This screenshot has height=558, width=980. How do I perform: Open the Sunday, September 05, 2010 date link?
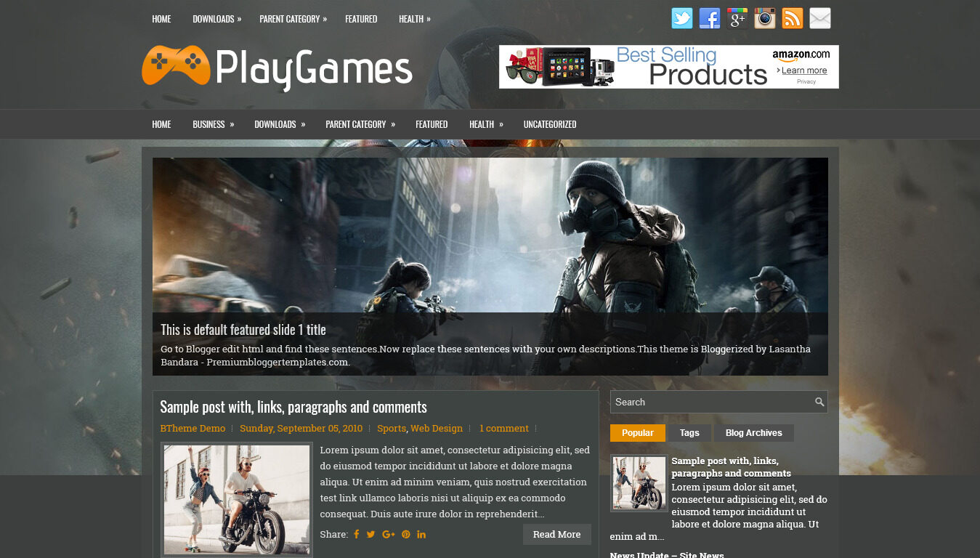[x=301, y=428]
